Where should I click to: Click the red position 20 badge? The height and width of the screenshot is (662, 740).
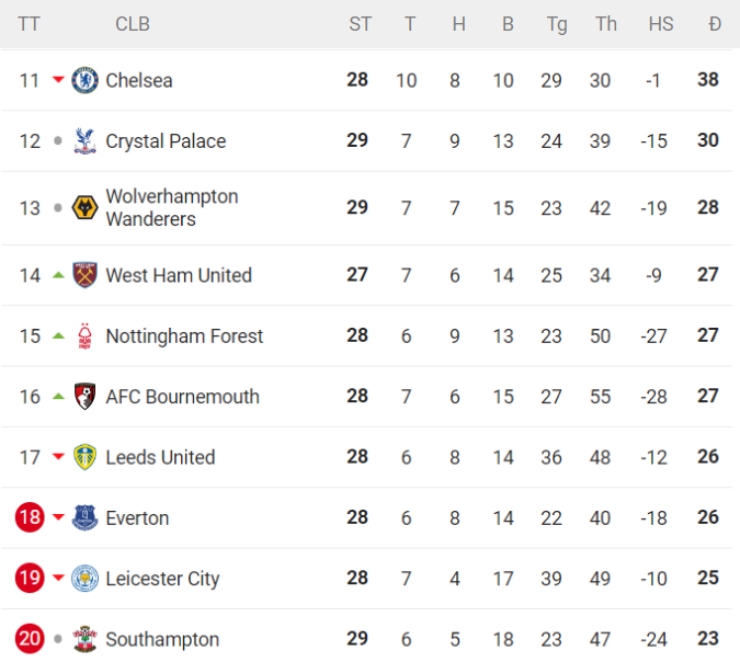(30, 639)
